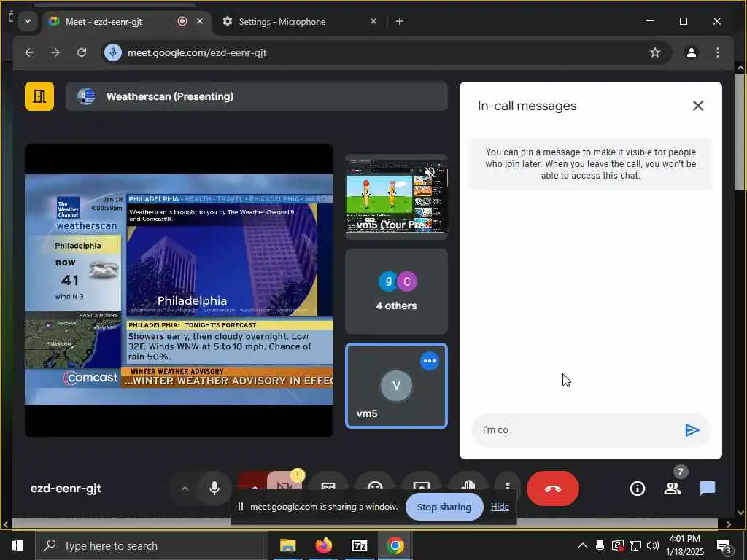
Task: Show hidden system tray icons
Action: 582,545
